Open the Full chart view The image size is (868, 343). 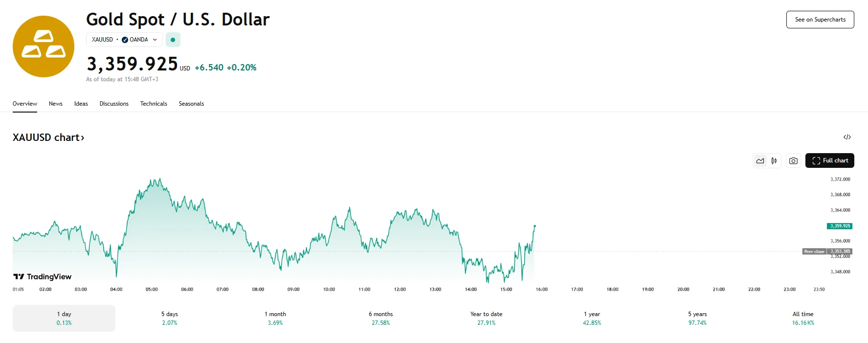[x=830, y=160]
